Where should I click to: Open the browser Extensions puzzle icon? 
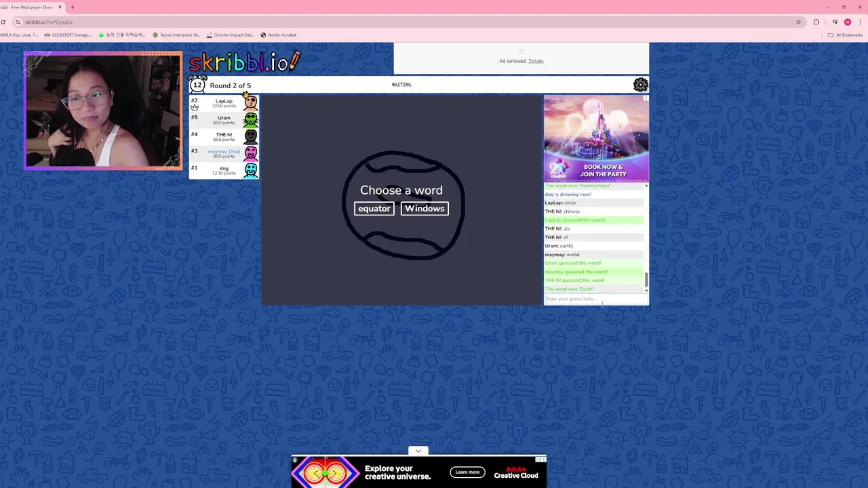(x=816, y=22)
